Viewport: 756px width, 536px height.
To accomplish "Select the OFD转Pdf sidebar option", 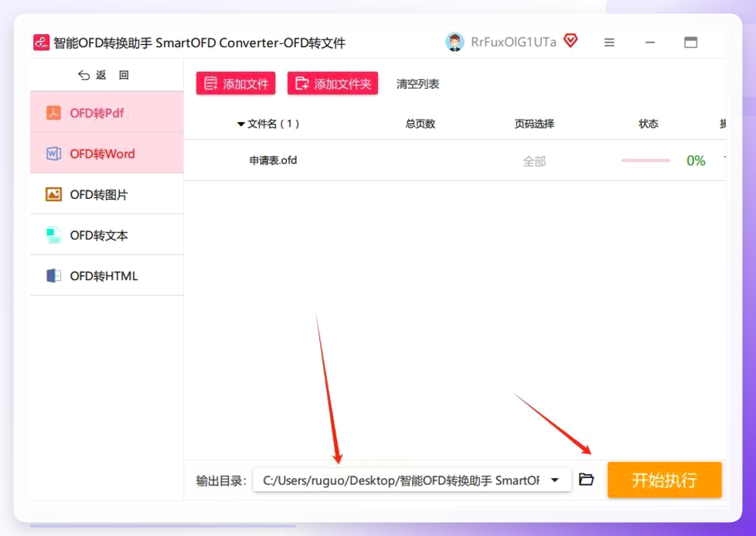I will pos(107,112).
